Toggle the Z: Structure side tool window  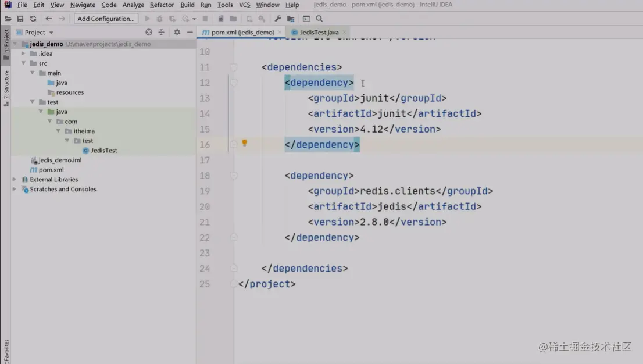tap(6, 88)
